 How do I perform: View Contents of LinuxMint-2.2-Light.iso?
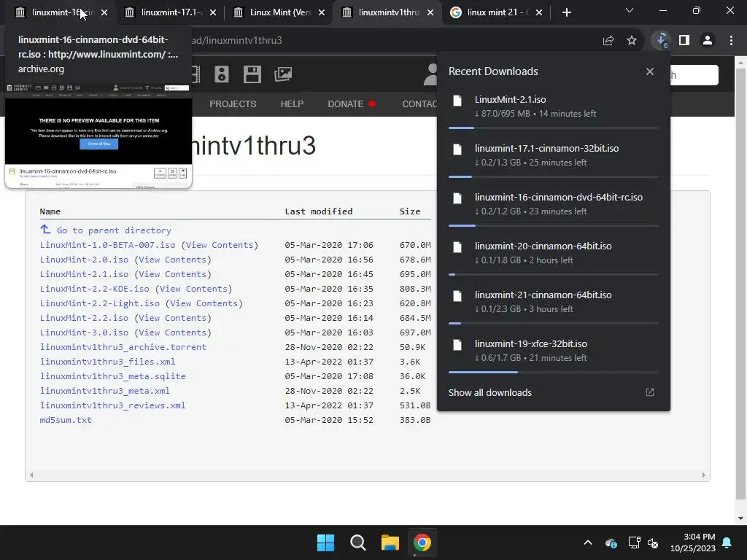(x=204, y=303)
